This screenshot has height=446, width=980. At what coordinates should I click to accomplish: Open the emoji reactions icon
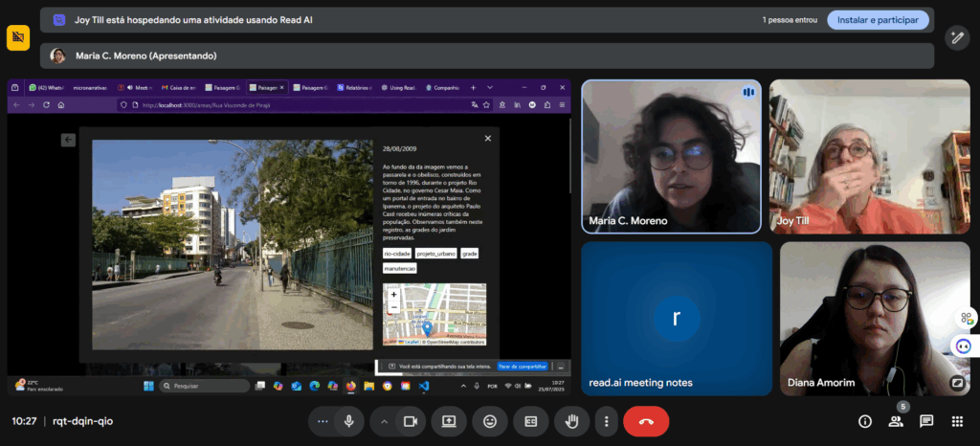[490, 421]
